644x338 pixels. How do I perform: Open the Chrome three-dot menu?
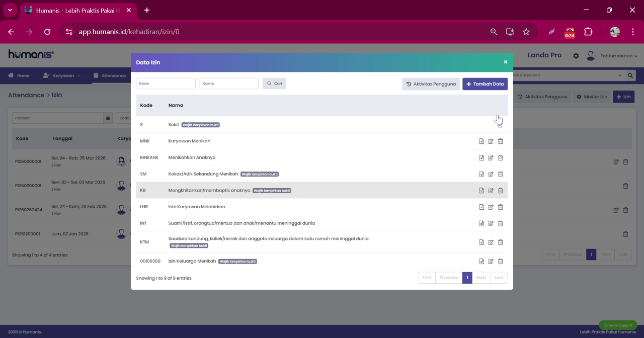click(x=632, y=32)
